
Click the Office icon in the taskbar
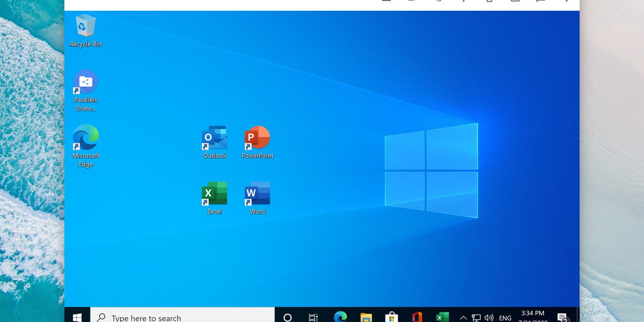[417, 317]
